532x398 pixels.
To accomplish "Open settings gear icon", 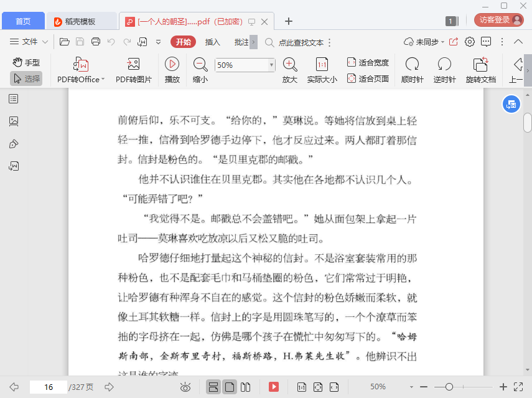I will click(470, 42).
